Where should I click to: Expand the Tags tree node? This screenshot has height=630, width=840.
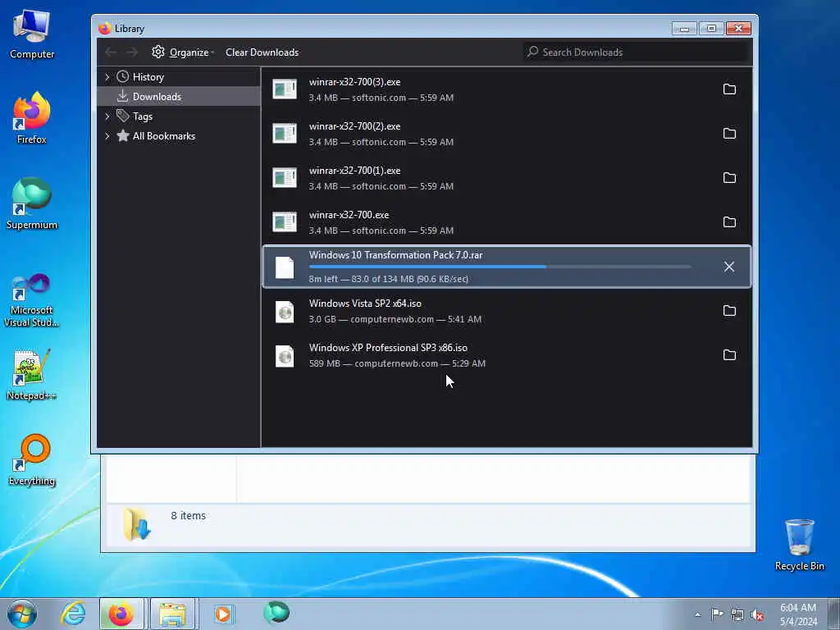coord(107,116)
